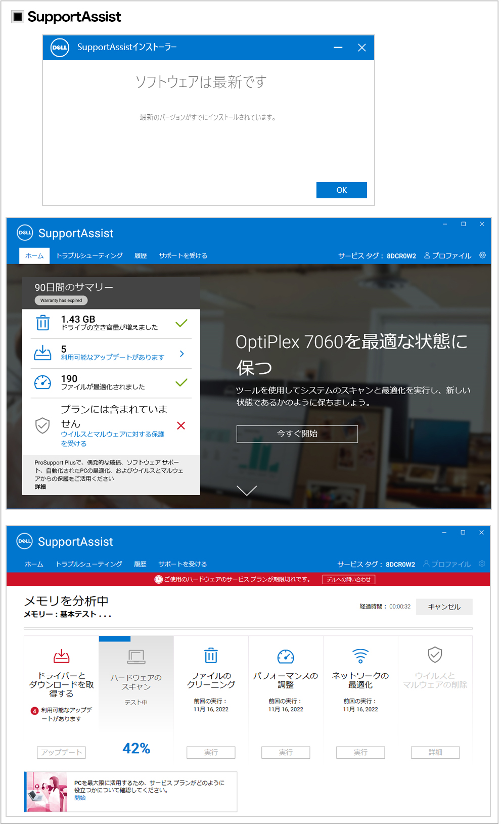Viewport: 504px width, 825px height.
Task: Click the green checkmark beside ファイルが最適化されました
Action: (181, 382)
